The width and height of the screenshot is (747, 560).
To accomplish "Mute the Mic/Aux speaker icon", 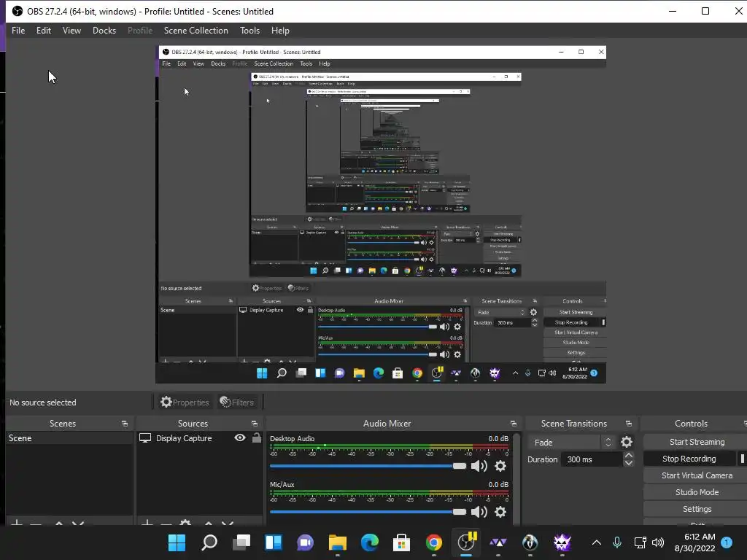I will point(479,512).
